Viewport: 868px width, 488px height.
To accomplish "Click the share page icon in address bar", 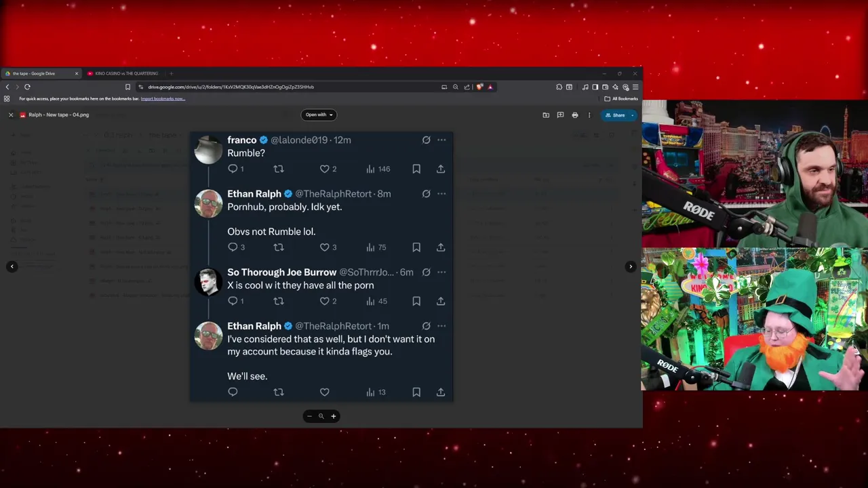I will [x=467, y=87].
